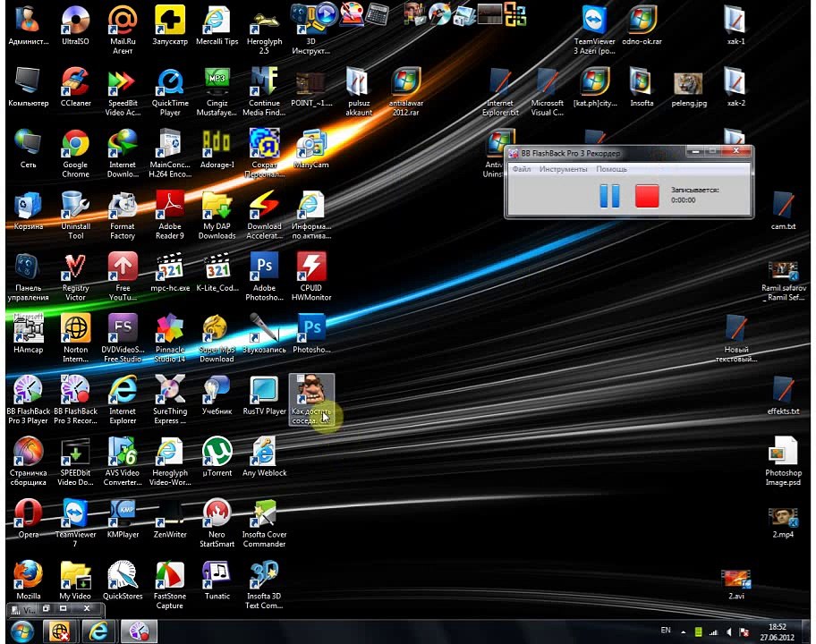Select the My DAP Downloads folder

[x=217, y=216]
